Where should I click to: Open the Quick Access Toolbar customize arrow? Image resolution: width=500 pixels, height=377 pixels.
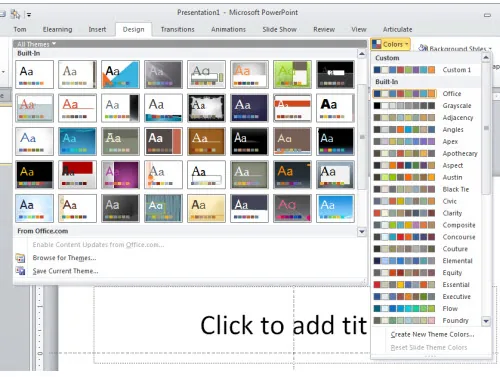(x=29, y=14)
